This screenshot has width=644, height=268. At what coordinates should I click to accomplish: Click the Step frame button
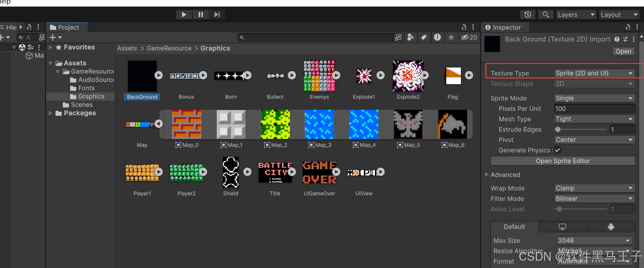217,15
